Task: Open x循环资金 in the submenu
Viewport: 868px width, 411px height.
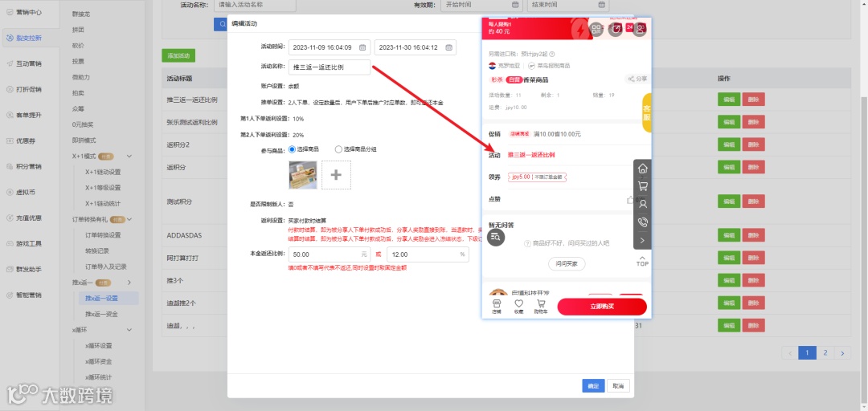Action: (x=99, y=362)
